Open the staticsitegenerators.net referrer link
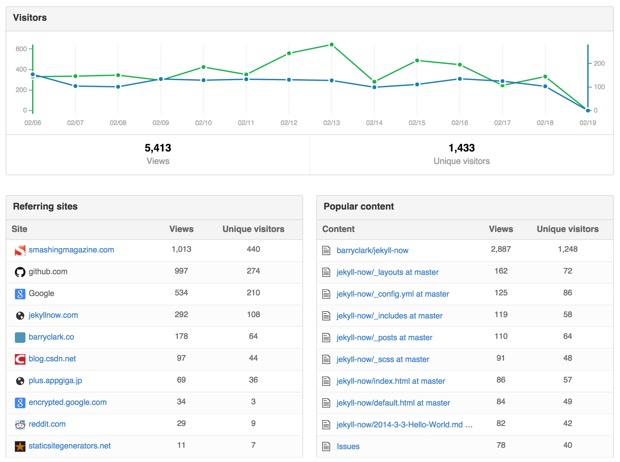620x462 pixels. coord(70,445)
